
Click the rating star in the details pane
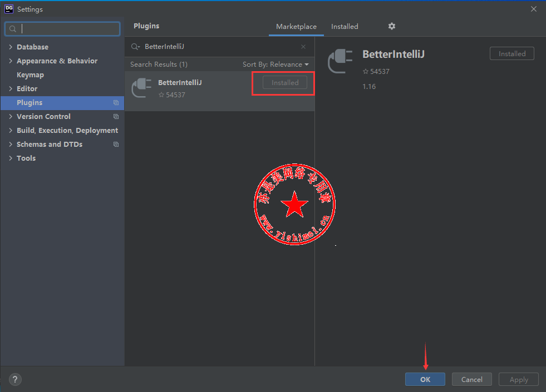[366, 71]
